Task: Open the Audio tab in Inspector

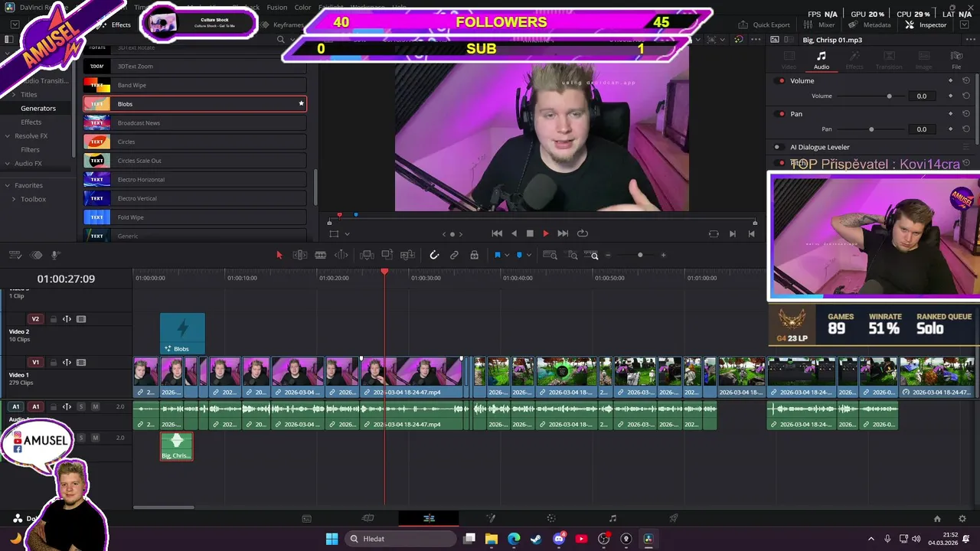Action: [821, 60]
